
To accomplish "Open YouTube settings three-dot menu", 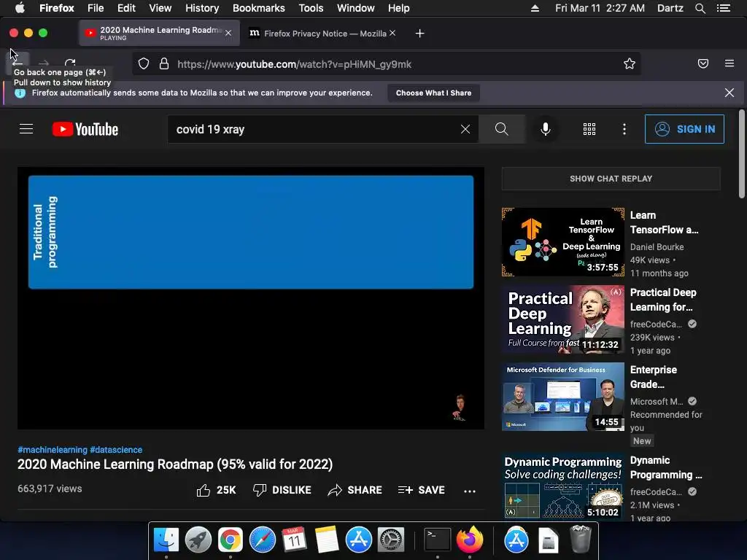I will point(624,129).
